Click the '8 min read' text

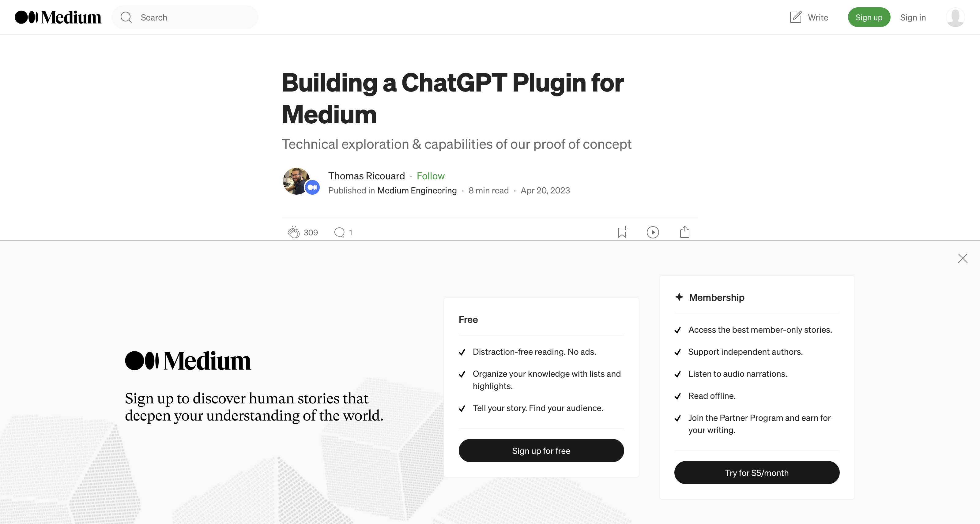488,190
